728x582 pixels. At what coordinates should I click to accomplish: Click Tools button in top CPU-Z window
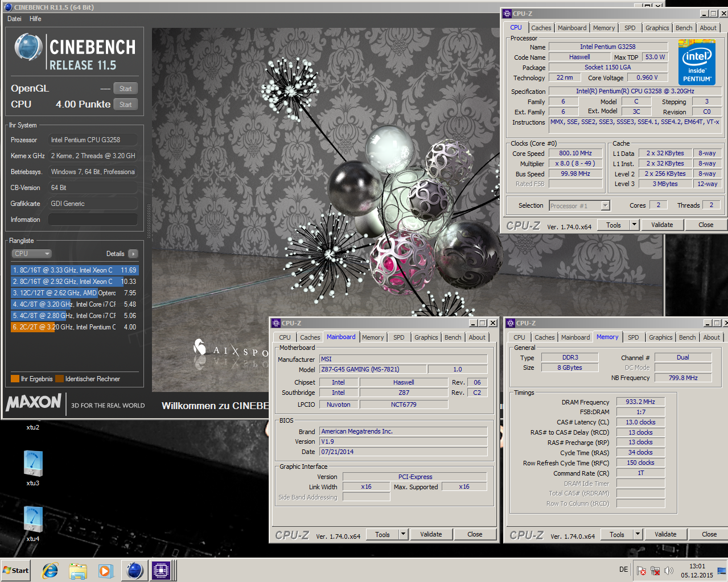[x=614, y=225]
